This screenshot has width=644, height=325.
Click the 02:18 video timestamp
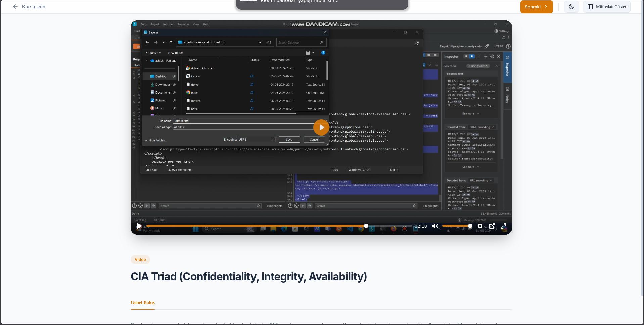421,226
